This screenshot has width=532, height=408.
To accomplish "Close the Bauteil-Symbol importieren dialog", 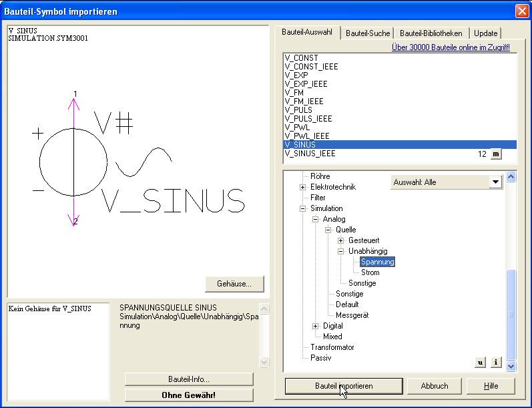I will [521, 11].
